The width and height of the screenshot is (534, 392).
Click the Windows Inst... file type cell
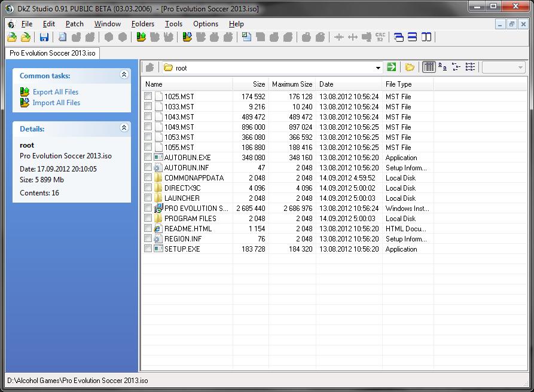coord(407,208)
